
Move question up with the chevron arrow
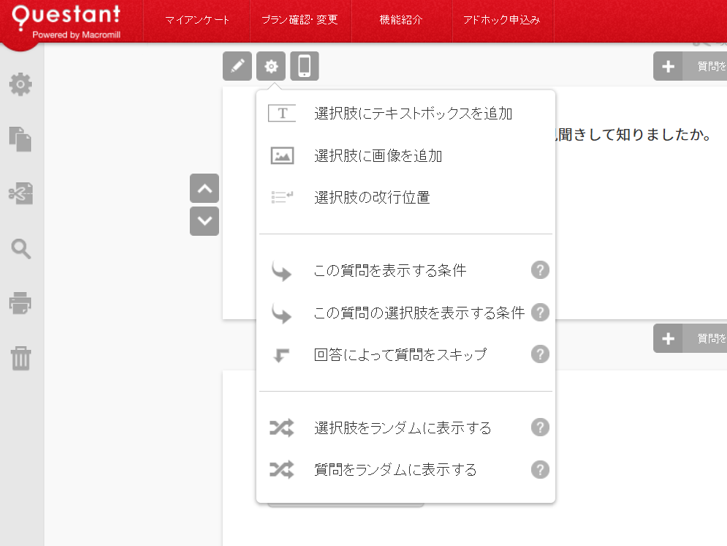pyautogui.click(x=204, y=189)
